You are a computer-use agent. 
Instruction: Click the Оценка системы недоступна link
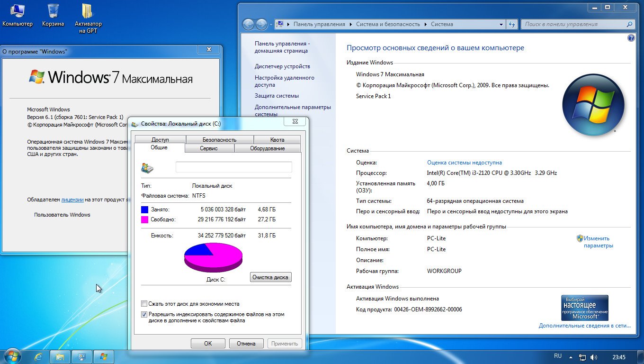click(464, 163)
